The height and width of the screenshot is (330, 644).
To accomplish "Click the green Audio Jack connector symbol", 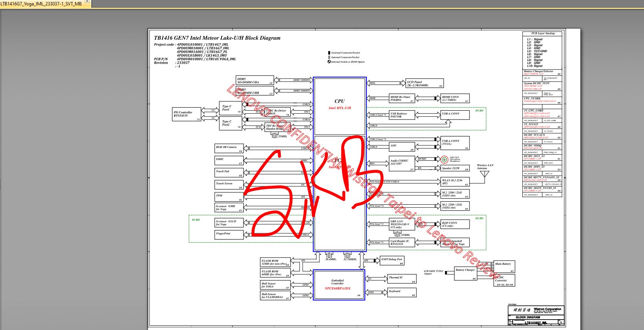I will [x=444, y=159].
